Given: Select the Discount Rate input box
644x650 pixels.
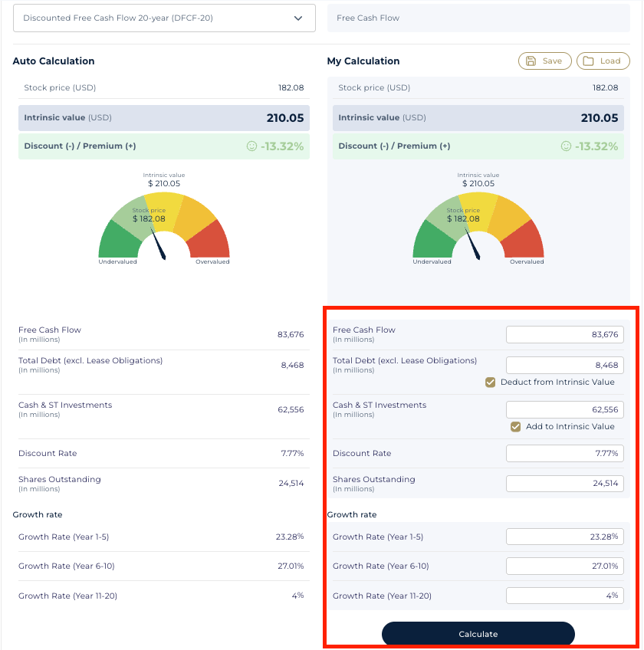Looking at the screenshot, I should pos(564,453).
